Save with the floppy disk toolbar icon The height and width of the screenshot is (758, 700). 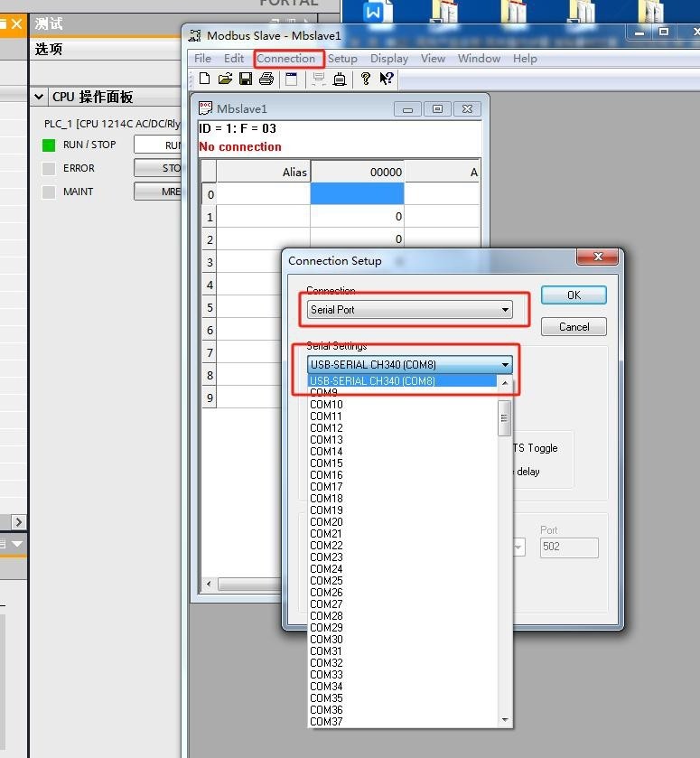tap(246, 79)
